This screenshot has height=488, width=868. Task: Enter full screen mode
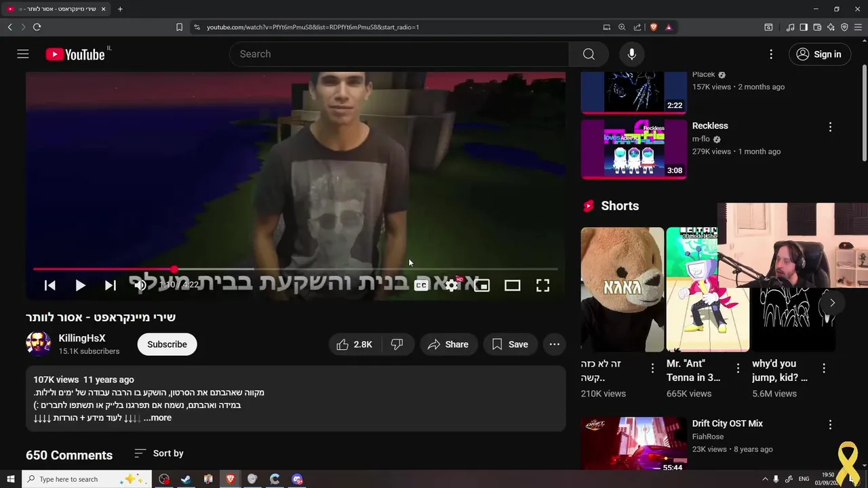pyautogui.click(x=542, y=285)
